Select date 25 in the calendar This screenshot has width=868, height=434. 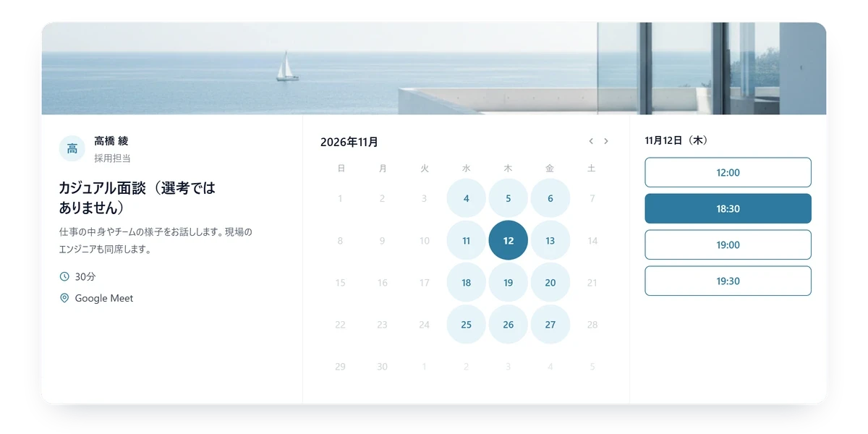click(467, 324)
